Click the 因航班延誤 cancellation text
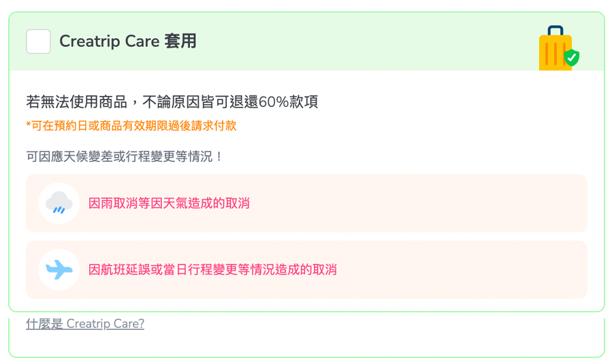Image resolution: width=612 pixels, height=364 pixels. [x=212, y=269]
